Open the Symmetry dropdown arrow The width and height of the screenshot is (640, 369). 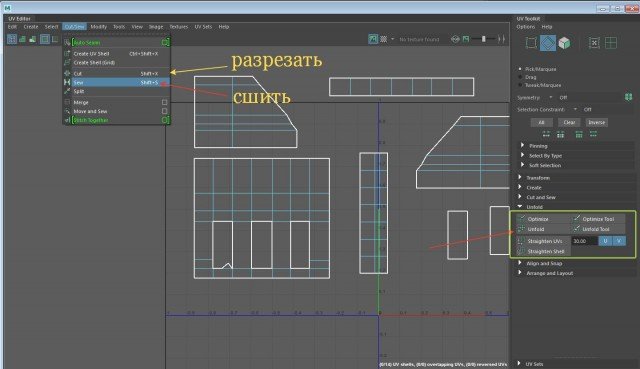[x=551, y=97]
